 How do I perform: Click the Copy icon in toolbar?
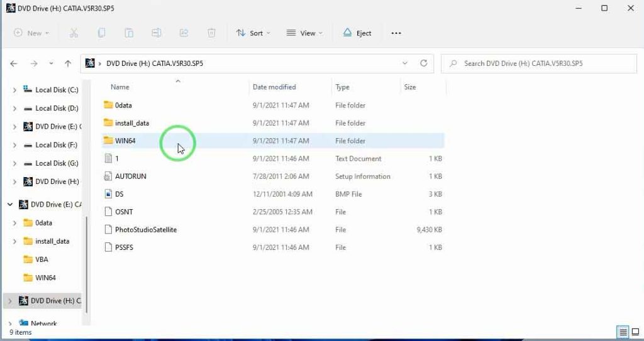(101, 33)
